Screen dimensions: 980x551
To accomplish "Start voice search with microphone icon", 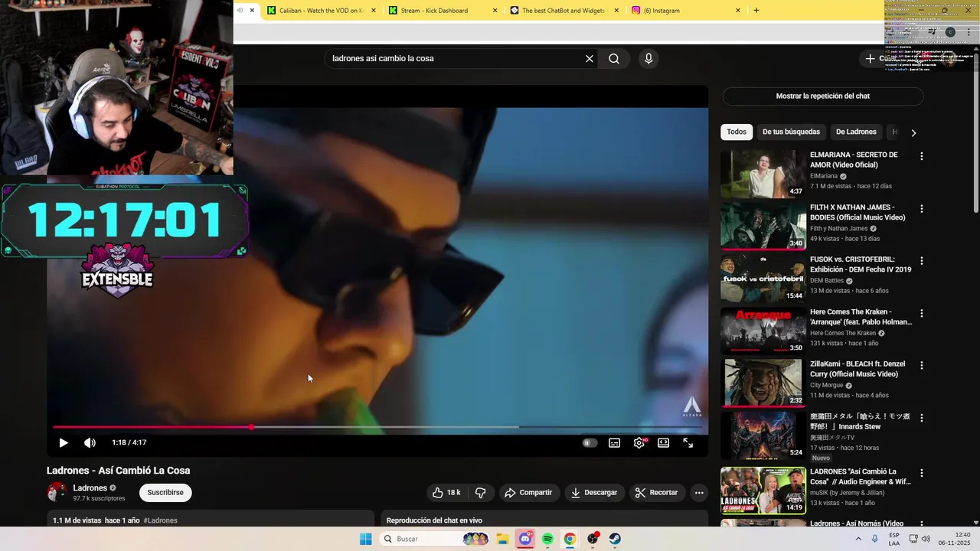I will (648, 59).
